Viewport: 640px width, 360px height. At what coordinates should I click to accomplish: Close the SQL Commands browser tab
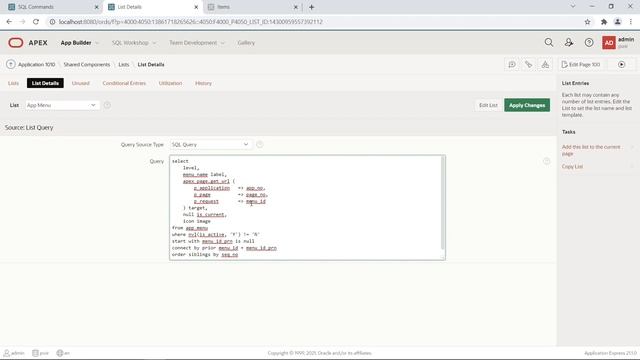[96, 7]
